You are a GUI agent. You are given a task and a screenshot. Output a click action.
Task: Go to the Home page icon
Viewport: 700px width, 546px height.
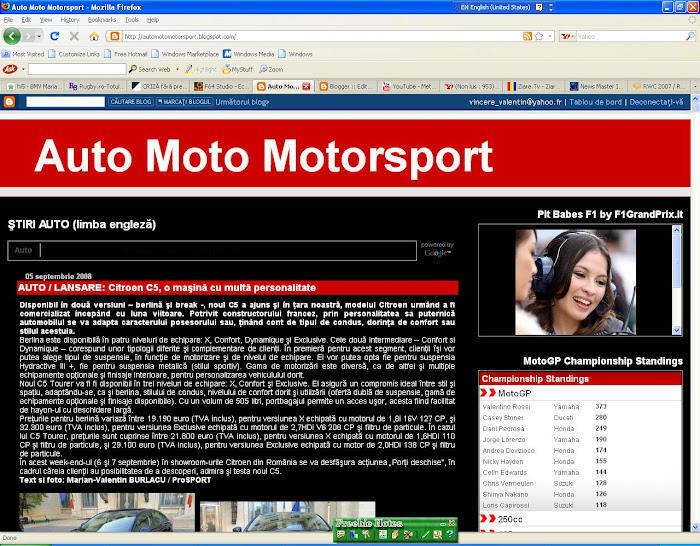tap(94, 37)
